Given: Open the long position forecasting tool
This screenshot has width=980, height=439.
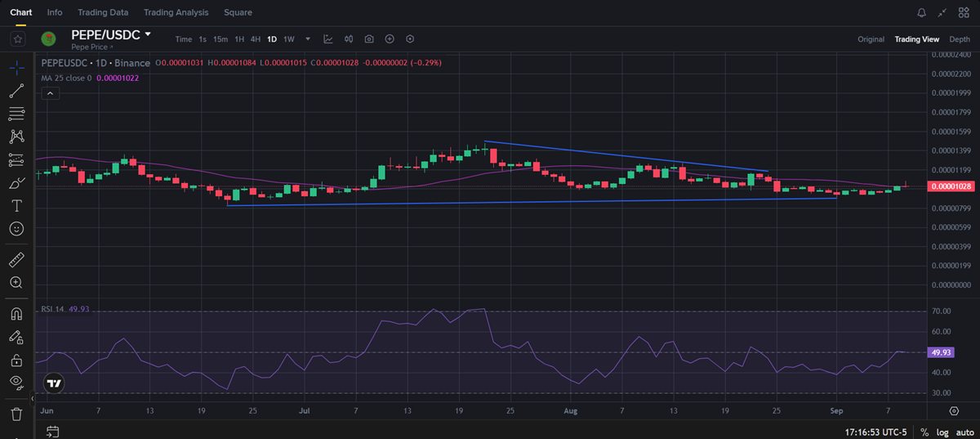Looking at the screenshot, I should [x=16, y=159].
